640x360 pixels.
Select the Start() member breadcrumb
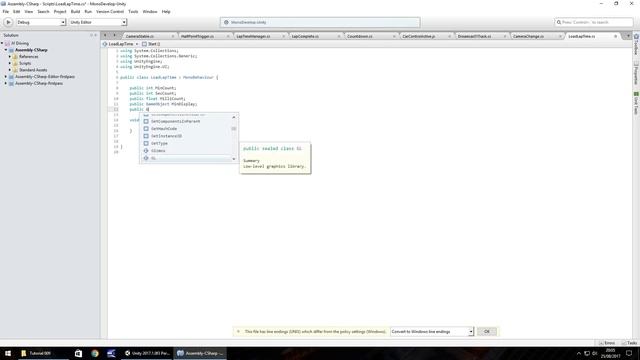click(x=151, y=44)
